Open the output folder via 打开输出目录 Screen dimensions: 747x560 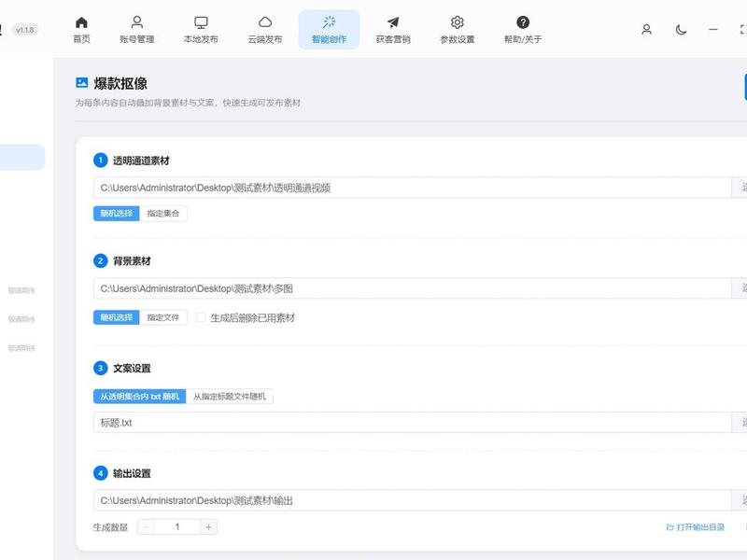695,527
